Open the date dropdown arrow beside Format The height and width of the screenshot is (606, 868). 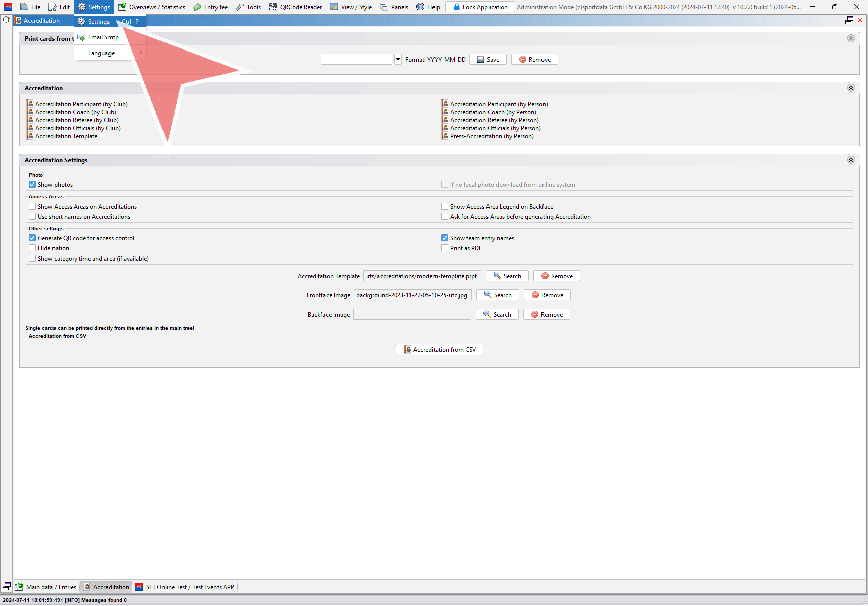coord(398,59)
